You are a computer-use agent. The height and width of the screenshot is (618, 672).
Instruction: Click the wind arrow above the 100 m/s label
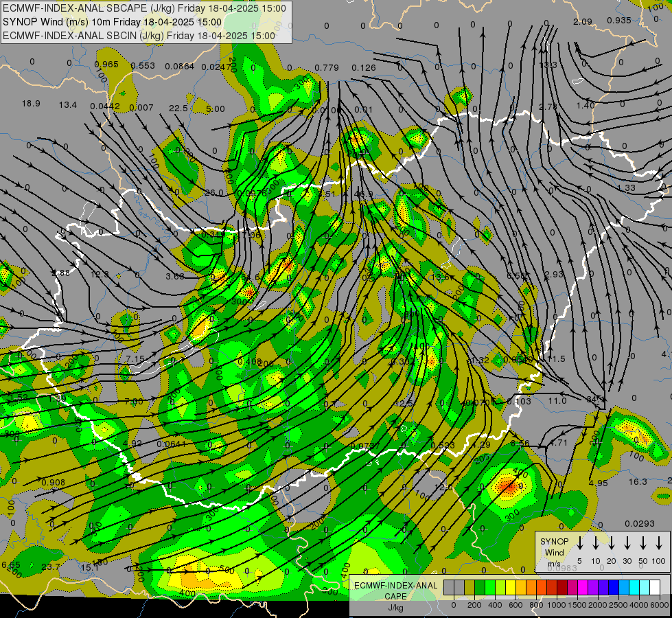coord(659,542)
